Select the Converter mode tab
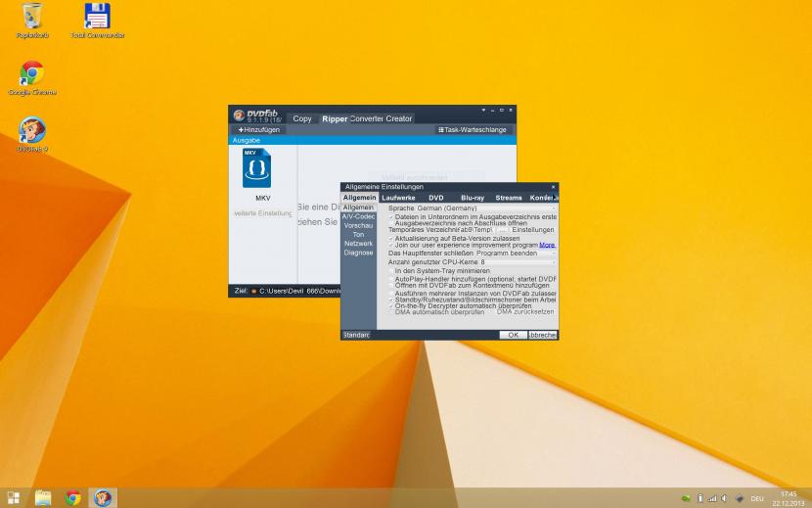This screenshot has height=508, width=812. (x=366, y=118)
